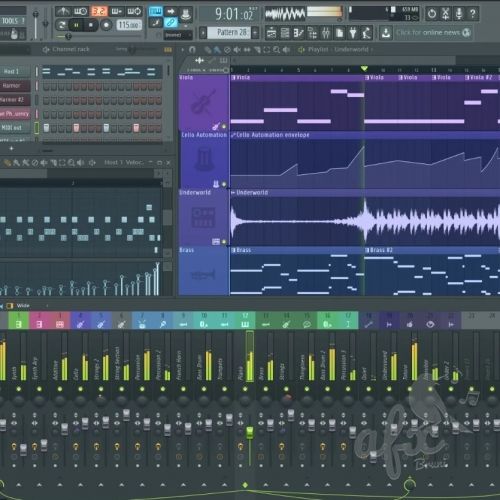500x500 pixels.
Task: Click the playlist magnet snap icon
Action: tap(192, 50)
